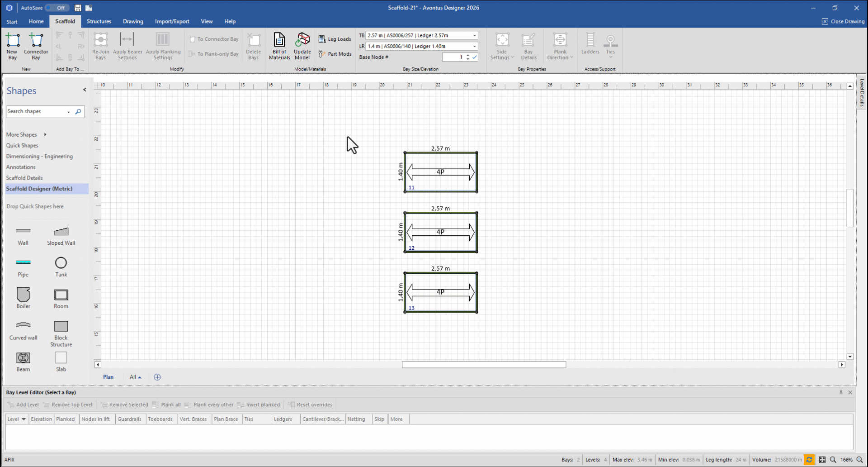
Task: Confirm Base Node number checkmark
Action: pos(475,57)
